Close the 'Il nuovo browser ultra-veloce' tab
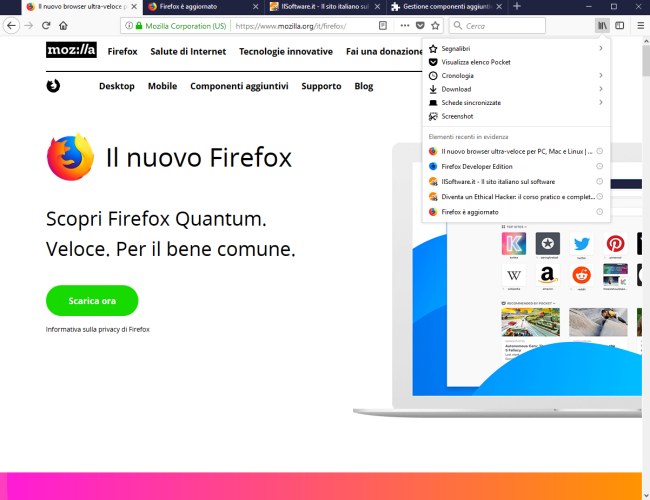 [134, 7]
